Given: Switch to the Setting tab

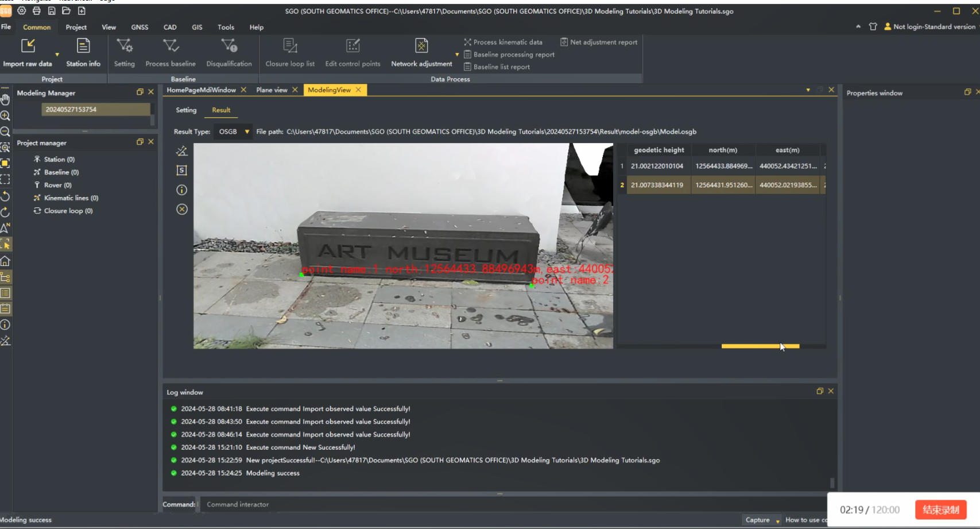Looking at the screenshot, I should coord(186,110).
